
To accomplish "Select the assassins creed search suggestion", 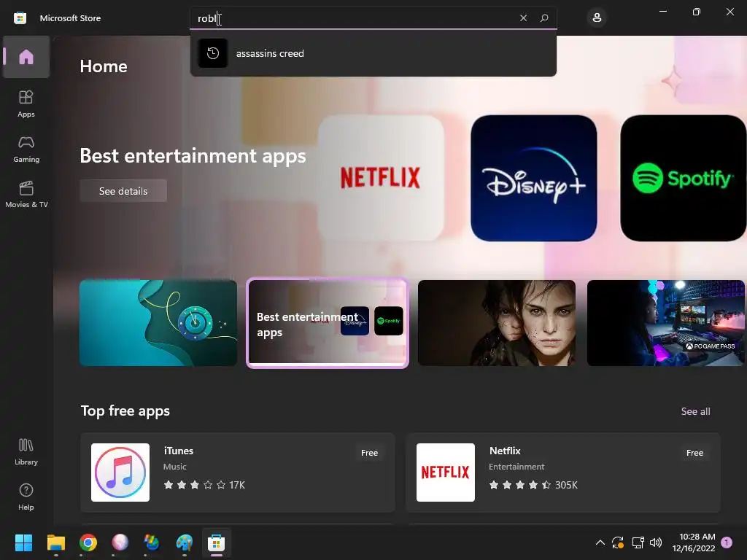I will (373, 53).
